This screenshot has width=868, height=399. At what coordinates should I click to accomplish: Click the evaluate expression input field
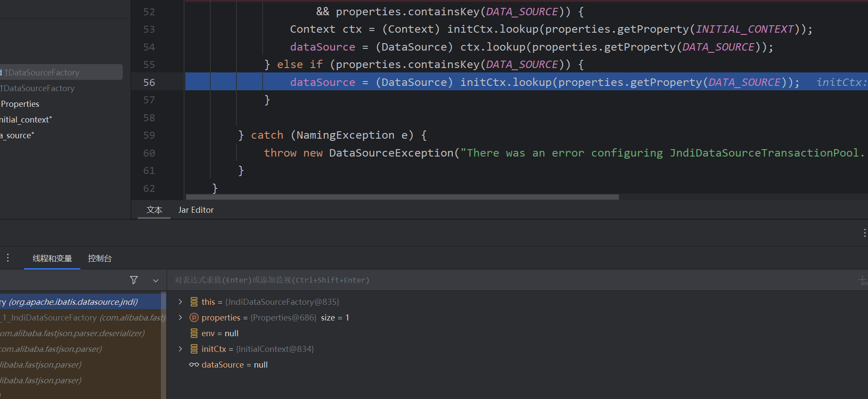pyautogui.click(x=480, y=280)
